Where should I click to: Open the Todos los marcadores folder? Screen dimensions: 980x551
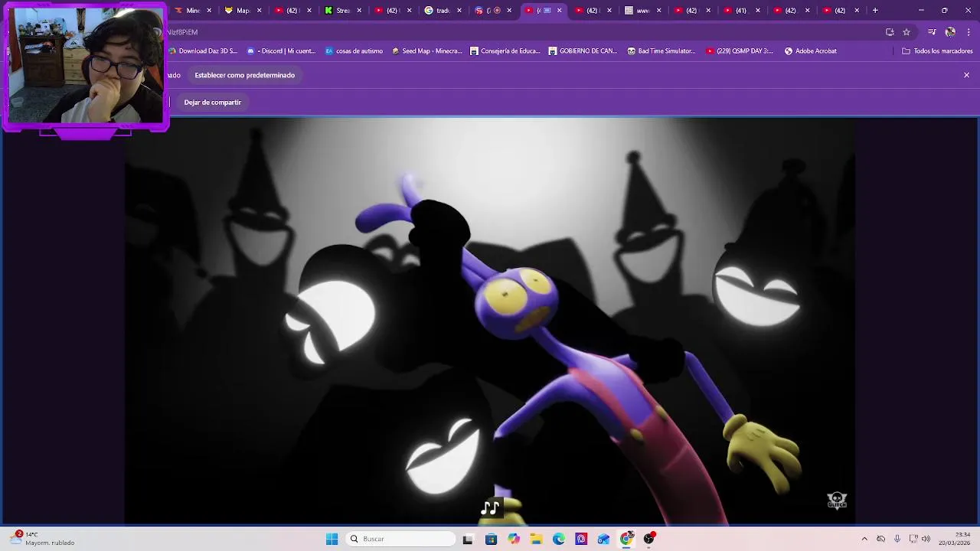click(x=937, y=51)
